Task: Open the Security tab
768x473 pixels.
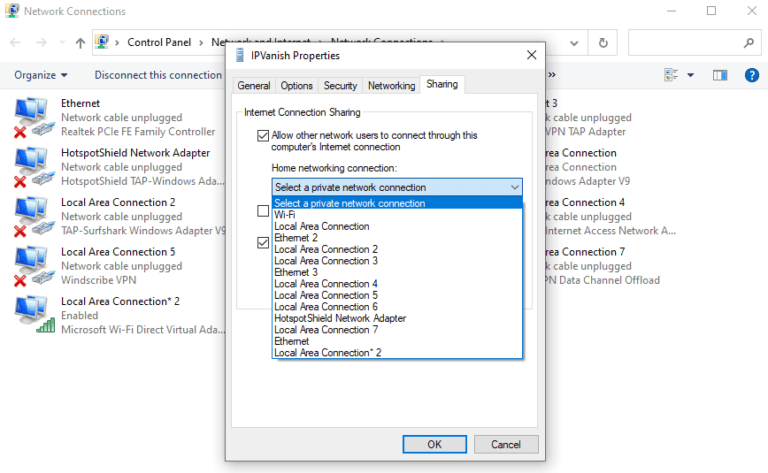Action: click(x=340, y=86)
